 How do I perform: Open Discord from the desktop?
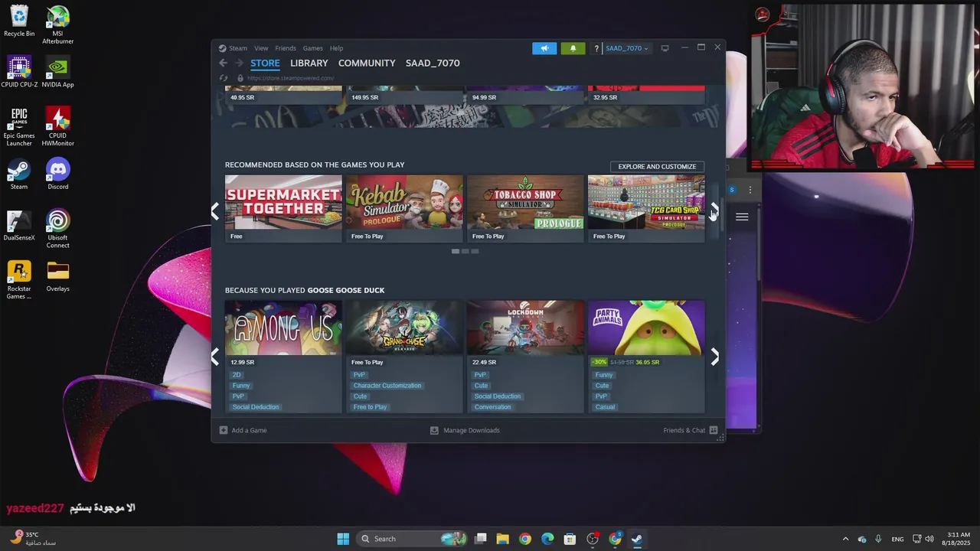58,174
